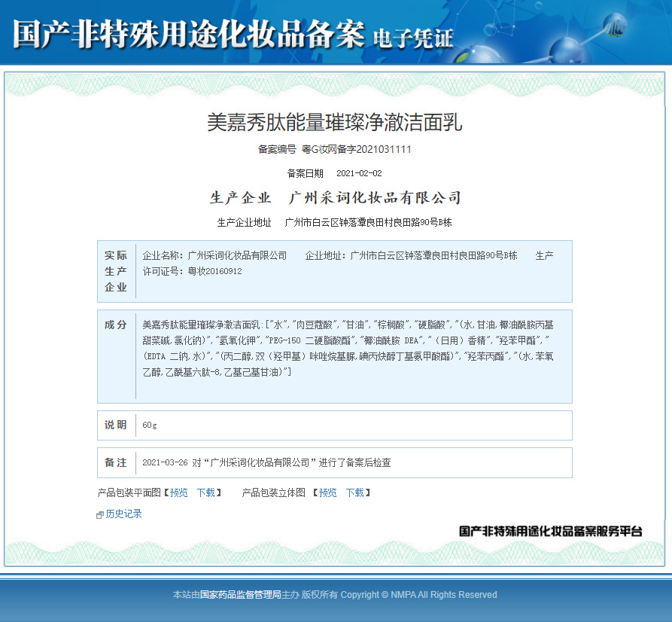
Task: Click the 国家药品监督管理局 footer text
Action: 240,595
